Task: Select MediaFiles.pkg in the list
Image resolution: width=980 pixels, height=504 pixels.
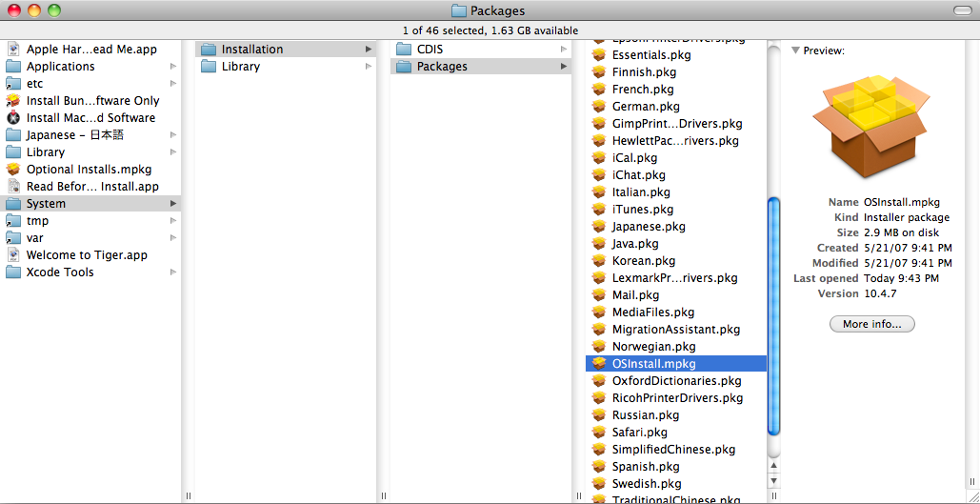Action: click(676, 312)
